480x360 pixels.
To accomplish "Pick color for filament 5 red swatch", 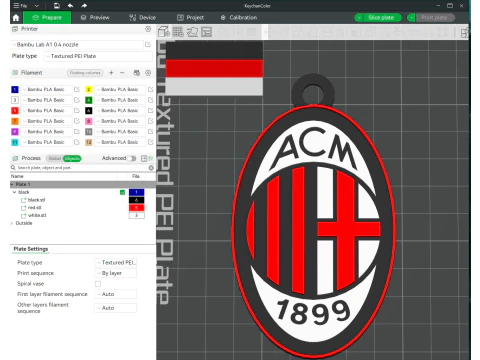I will tap(15, 110).
